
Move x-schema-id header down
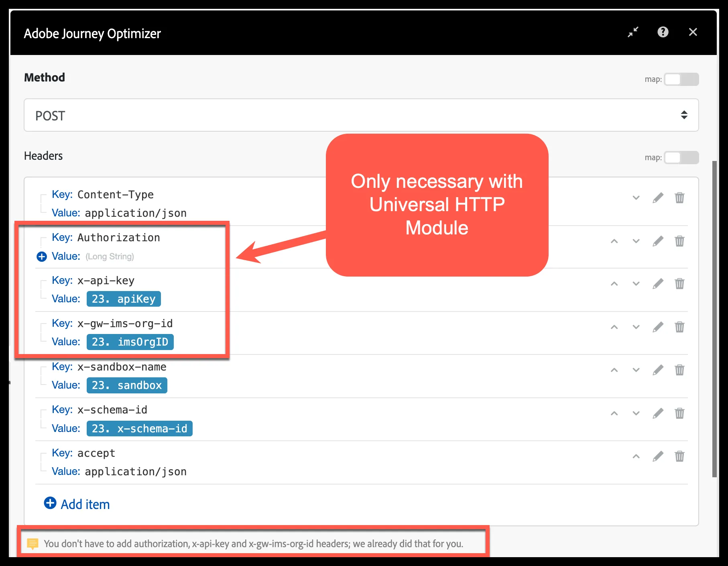(x=636, y=413)
